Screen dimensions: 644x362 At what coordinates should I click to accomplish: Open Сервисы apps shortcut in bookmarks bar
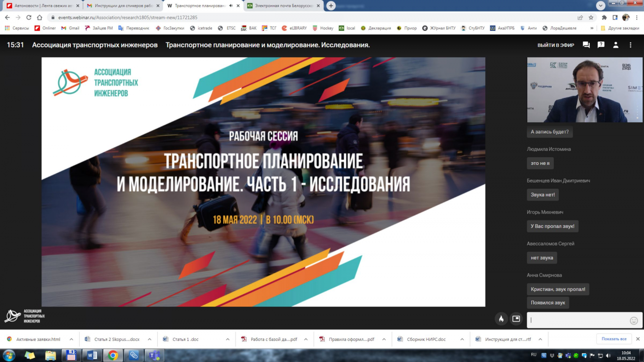17,28
